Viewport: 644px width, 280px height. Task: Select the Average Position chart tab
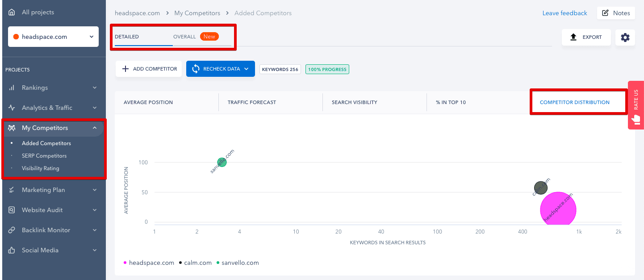[x=148, y=102]
